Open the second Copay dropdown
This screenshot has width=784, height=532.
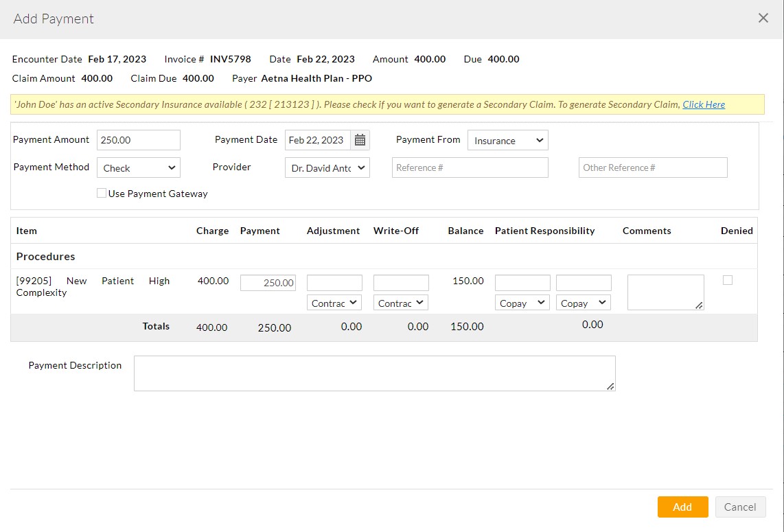click(583, 302)
